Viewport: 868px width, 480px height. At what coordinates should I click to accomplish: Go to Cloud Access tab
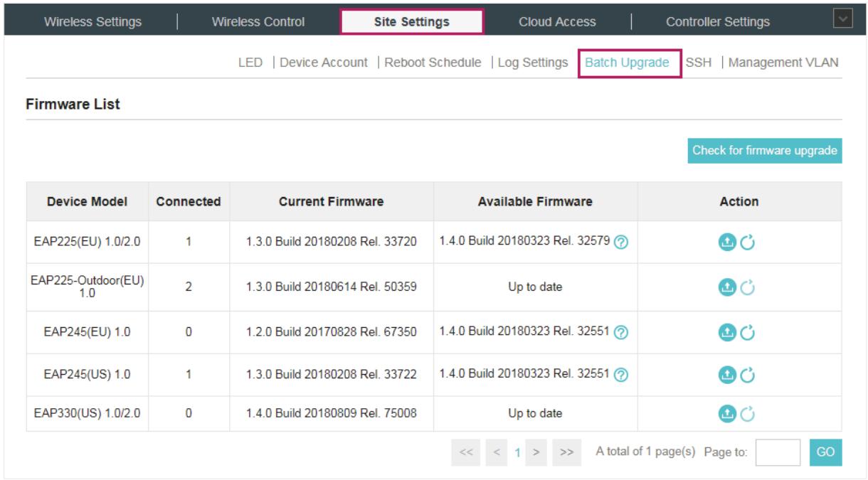pyautogui.click(x=558, y=21)
